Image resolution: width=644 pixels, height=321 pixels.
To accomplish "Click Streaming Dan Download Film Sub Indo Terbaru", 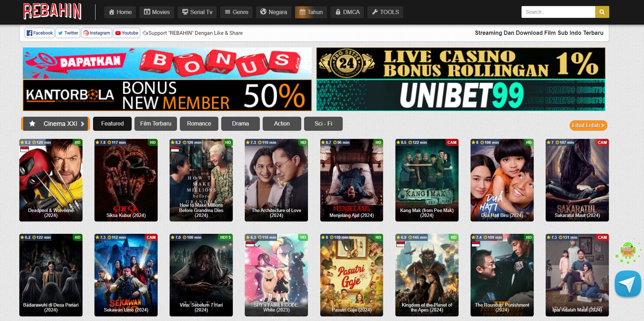I will click(539, 33).
